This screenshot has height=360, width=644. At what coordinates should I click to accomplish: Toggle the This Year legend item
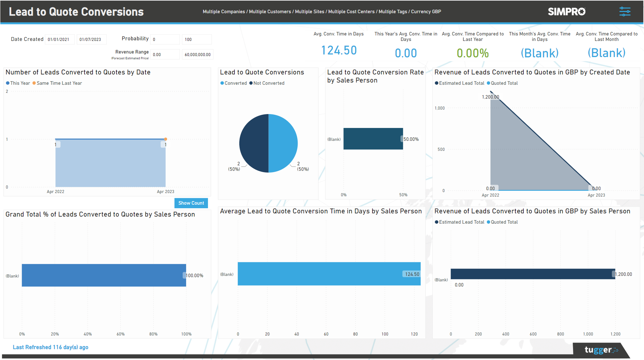point(18,83)
